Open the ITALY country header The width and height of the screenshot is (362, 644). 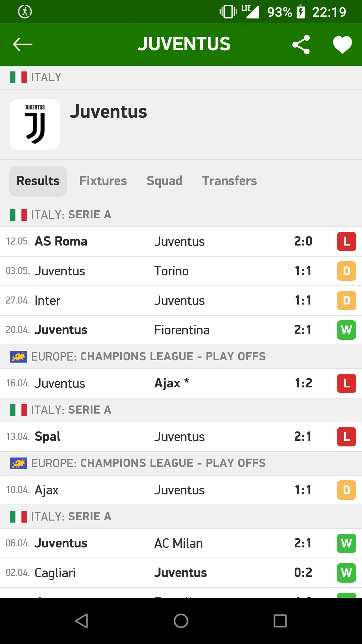point(46,77)
